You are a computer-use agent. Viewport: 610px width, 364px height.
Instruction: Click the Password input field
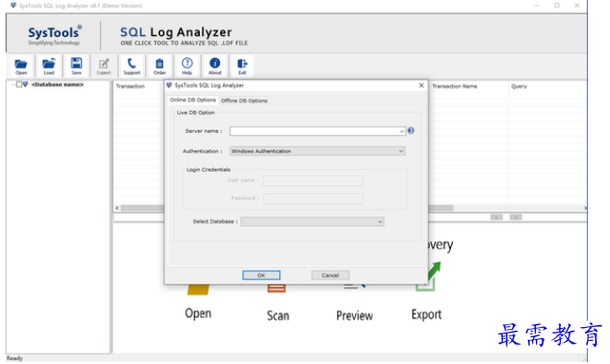click(x=312, y=199)
